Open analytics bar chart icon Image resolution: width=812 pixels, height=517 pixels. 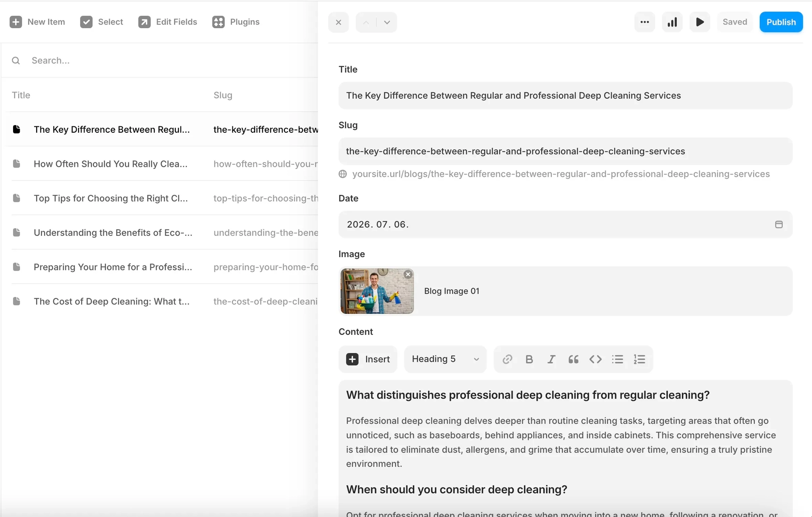click(672, 22)
